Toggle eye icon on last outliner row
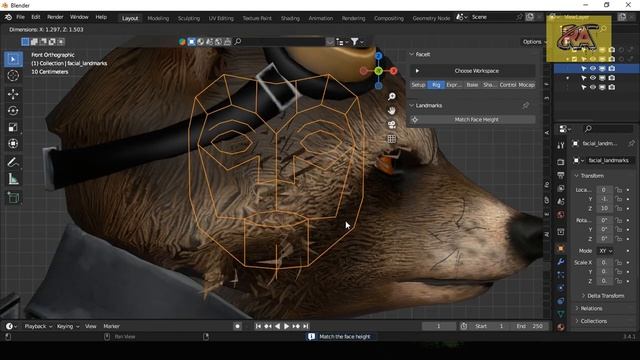Viewport: 640px width, 360px height. point(593,87)
